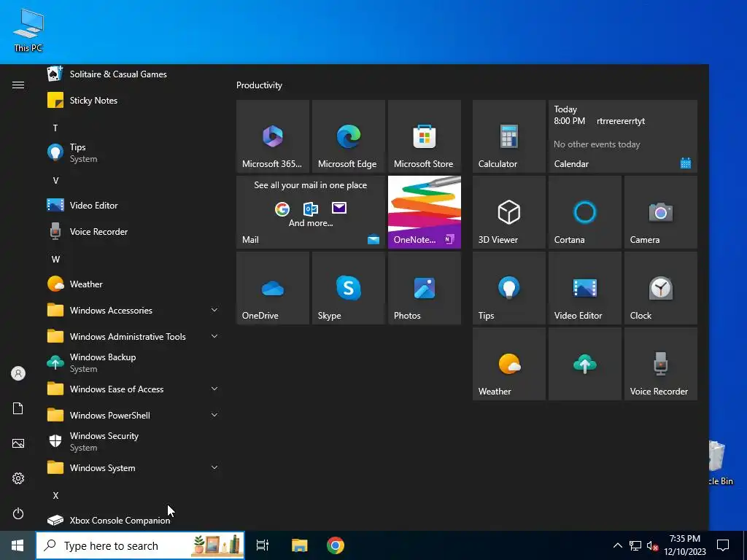The height and width of the screenshot is (560, 747).
Task: Jump to letter T section header
Action: [55, 128]
